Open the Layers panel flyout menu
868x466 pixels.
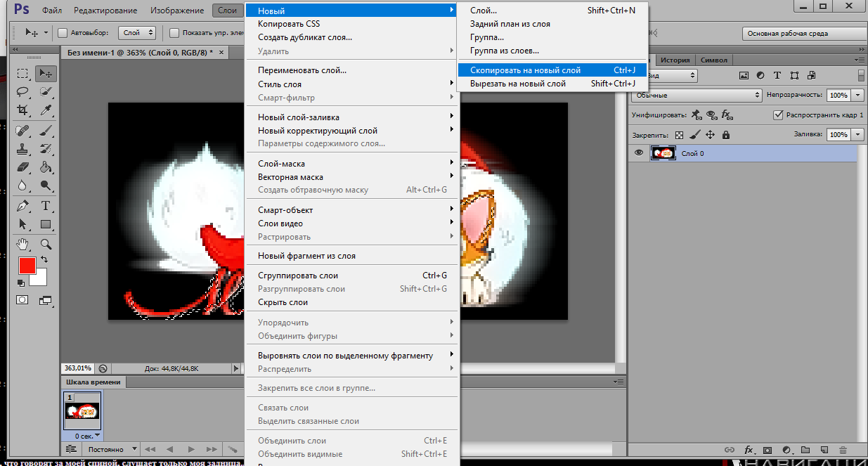click(x=860, y=60)
